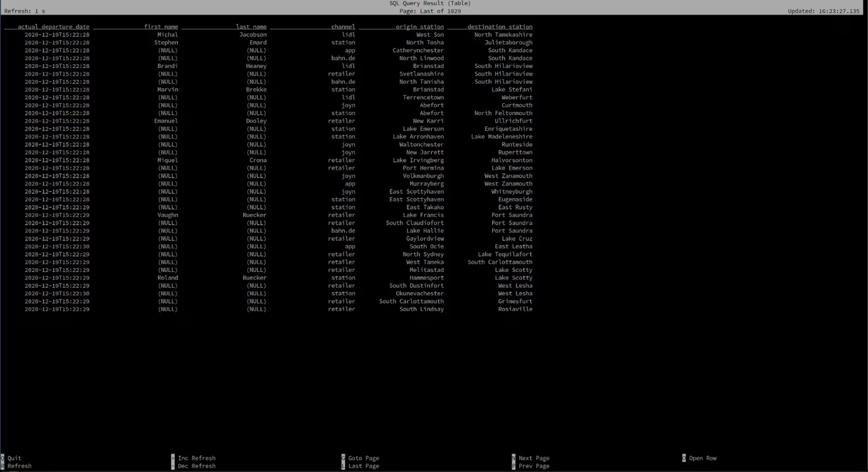Click origin 'North Tanisha'
The width and height of the screenshot is (868, 472).
421,82
